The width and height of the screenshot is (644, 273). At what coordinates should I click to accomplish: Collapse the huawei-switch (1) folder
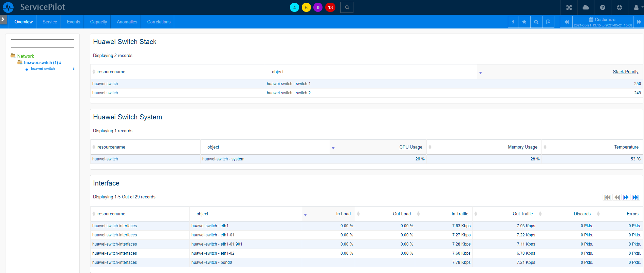click(x=20, y=62)
